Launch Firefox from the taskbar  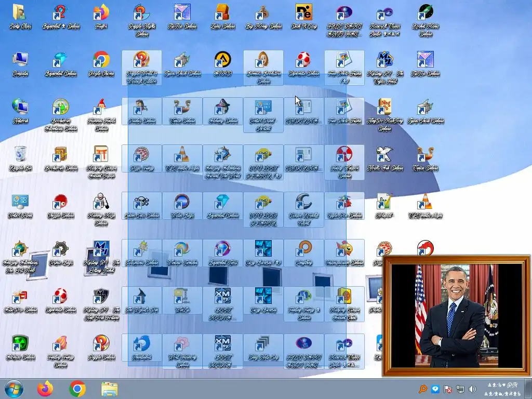45,389
